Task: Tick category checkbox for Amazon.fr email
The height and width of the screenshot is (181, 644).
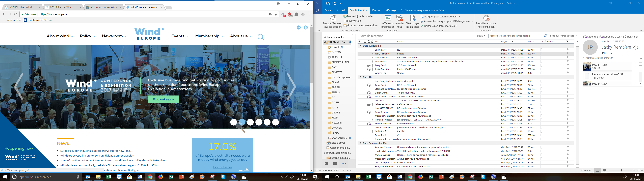Action: (x=542, y=62)
